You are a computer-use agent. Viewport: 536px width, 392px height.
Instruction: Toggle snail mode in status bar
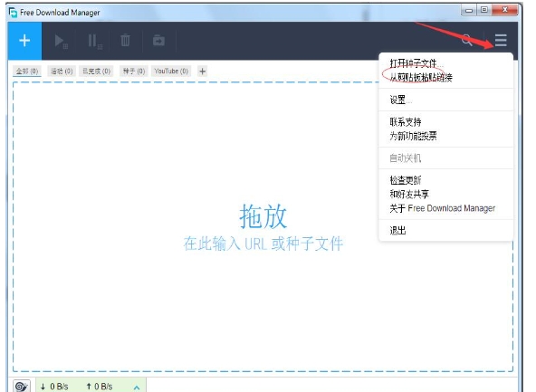tap(22, 386)
